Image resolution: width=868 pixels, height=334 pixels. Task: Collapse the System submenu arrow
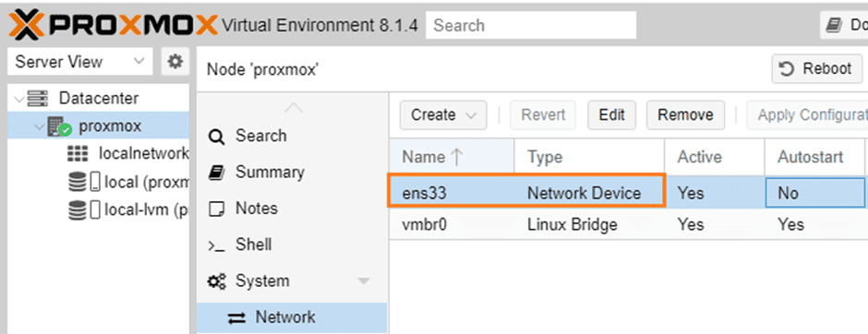pos(364,281)
